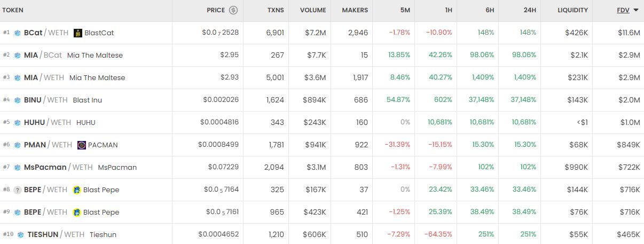Click the chain icon in BEPE row #9
This screenshot has height=244, width=644.
coord(18,212)
